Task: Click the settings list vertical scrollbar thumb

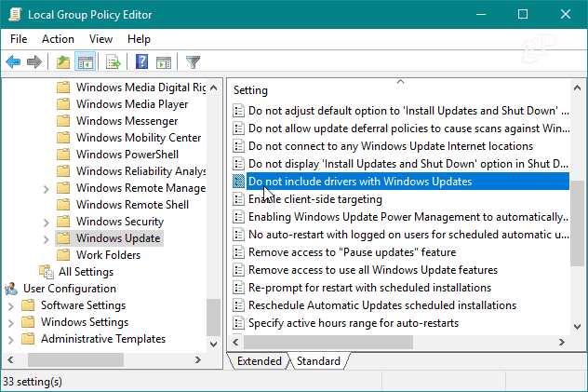Action: pyautogui.click(x=577, y=223)
